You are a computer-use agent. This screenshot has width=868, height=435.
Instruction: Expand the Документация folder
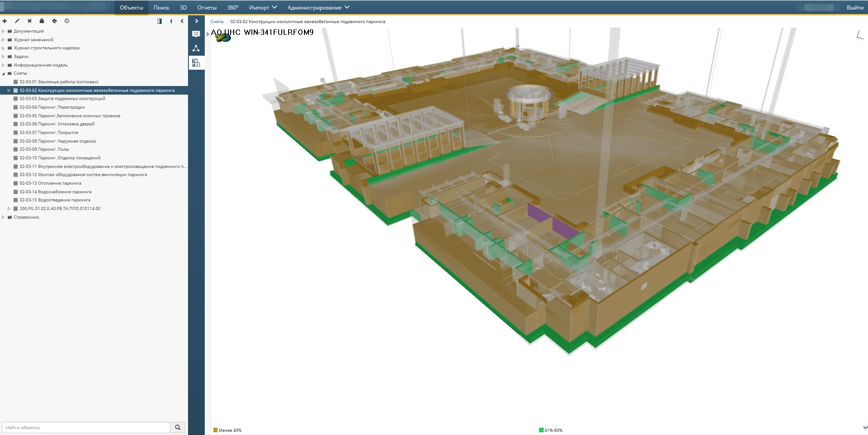coord(3,31)
